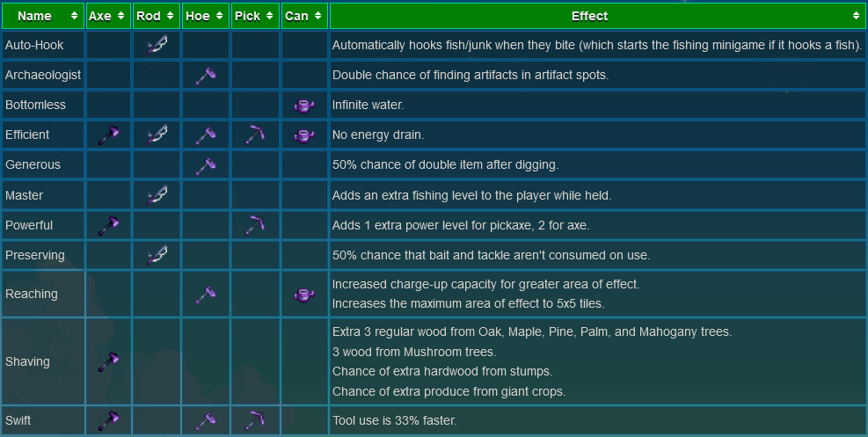Viewport: 868px width, 437px height.
Task: Click the hoe icon in Swift row
Action: 205,420
